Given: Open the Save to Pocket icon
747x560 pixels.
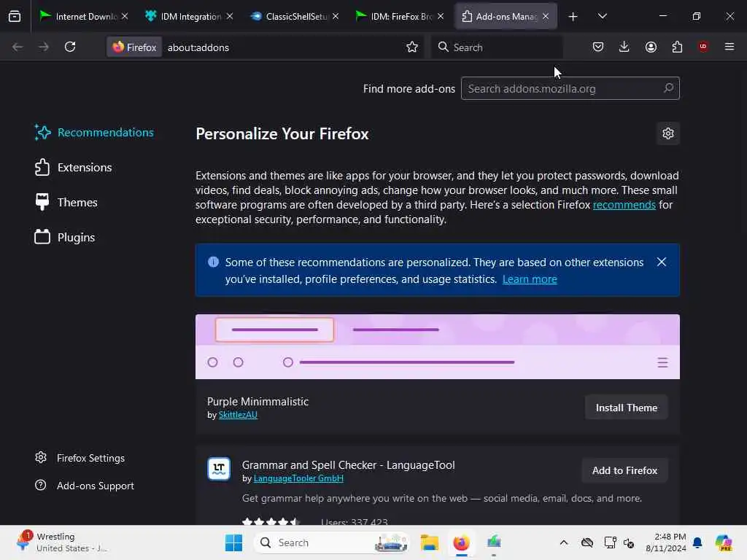Looking at the screenshot, I should (x=598, y=47).
